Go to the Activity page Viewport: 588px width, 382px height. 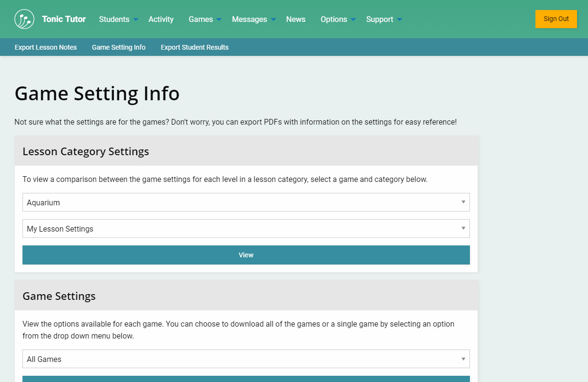coord(161,19)
